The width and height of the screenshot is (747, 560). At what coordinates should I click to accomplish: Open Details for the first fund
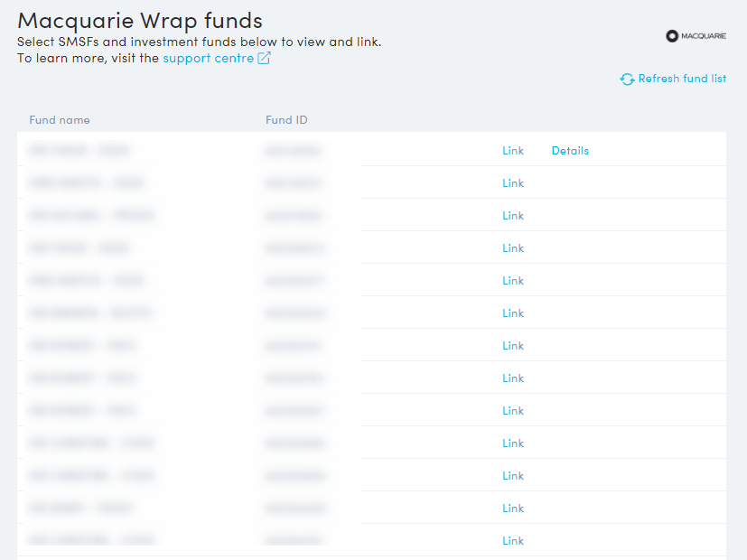[x=570, y=151]
